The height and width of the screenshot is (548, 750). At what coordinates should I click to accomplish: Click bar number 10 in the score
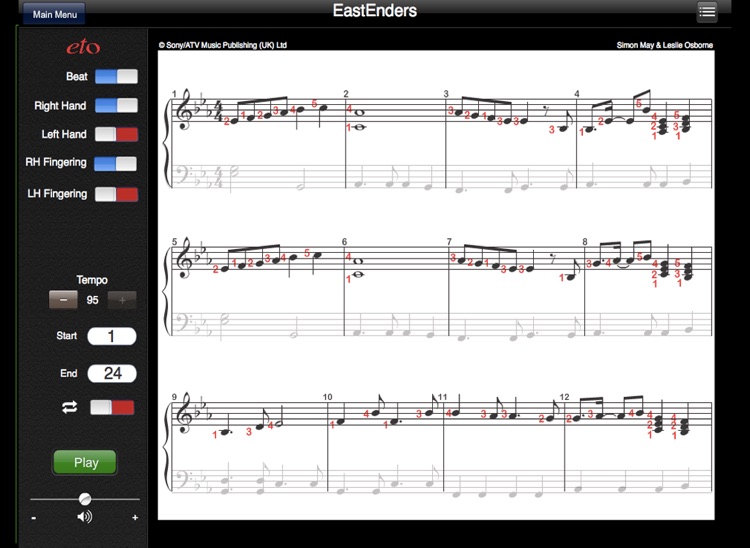328,397
